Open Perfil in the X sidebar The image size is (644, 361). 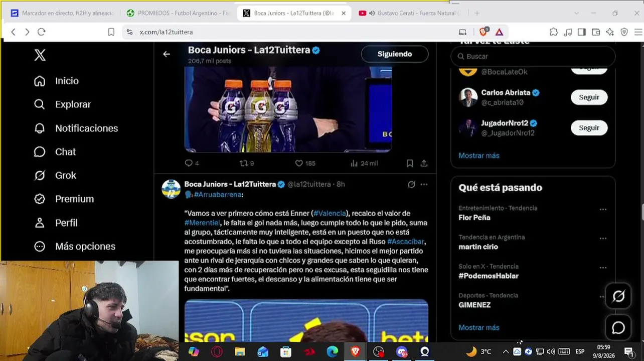click(x=56, y=223)
